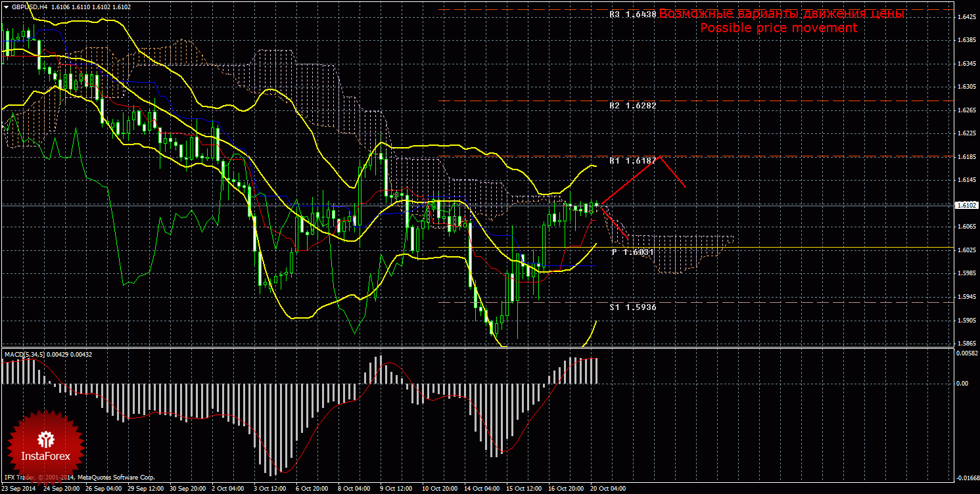
Task: Open the chart dropdown arrow beside GBPUSD,H4
Action: [7, 7]
